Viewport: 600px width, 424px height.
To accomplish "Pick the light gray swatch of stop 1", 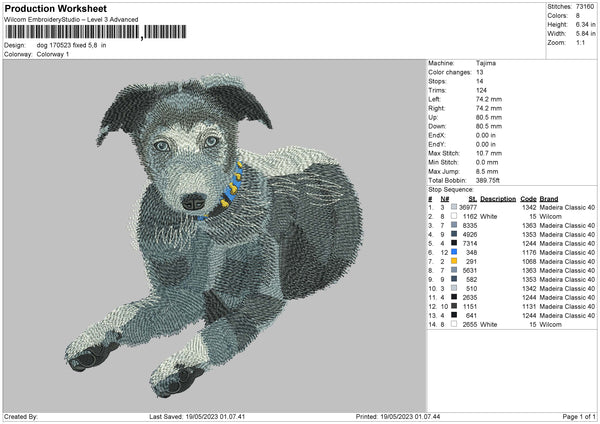I will pos(455,206).
